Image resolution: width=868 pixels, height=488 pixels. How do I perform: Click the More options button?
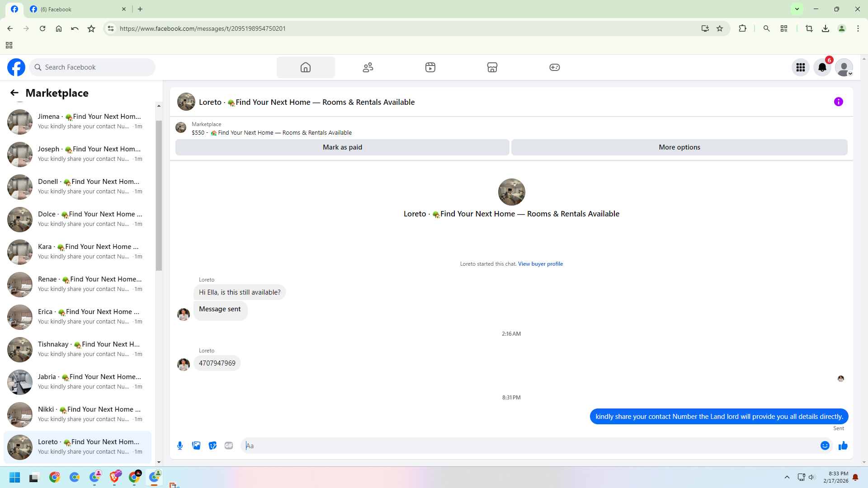pyautogui.click(x=679, y=147)
